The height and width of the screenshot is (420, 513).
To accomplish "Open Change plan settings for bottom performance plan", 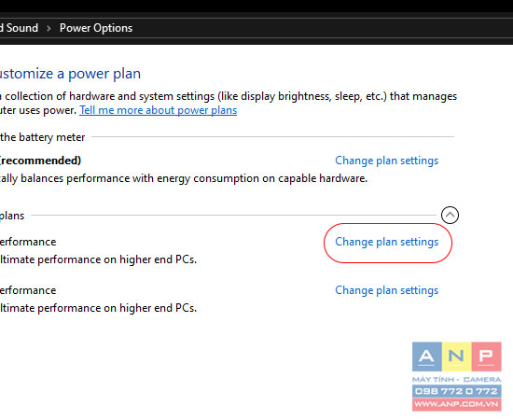I will 387,290.
